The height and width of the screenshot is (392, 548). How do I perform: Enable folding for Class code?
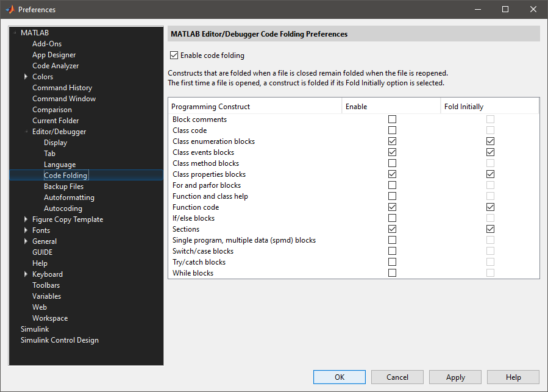tap(392, 130)
